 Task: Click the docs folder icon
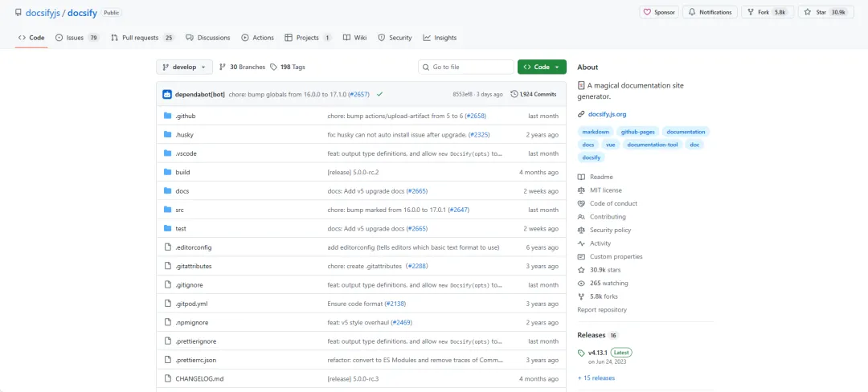click(168, 191)
